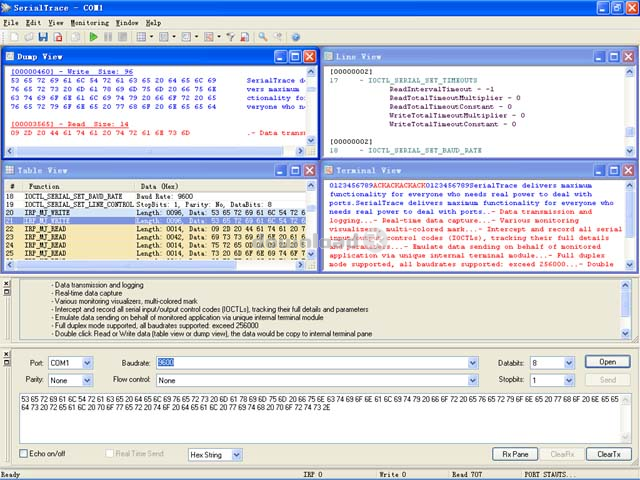Screen dimensions: 640x480
Task: Click the Line View title bar icon
Action: click(329, 56)
